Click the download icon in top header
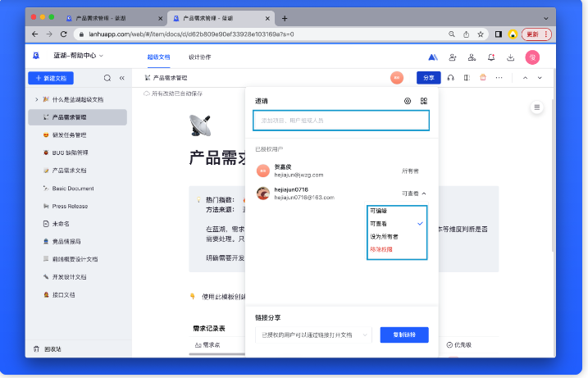 [x=511, y=57]
